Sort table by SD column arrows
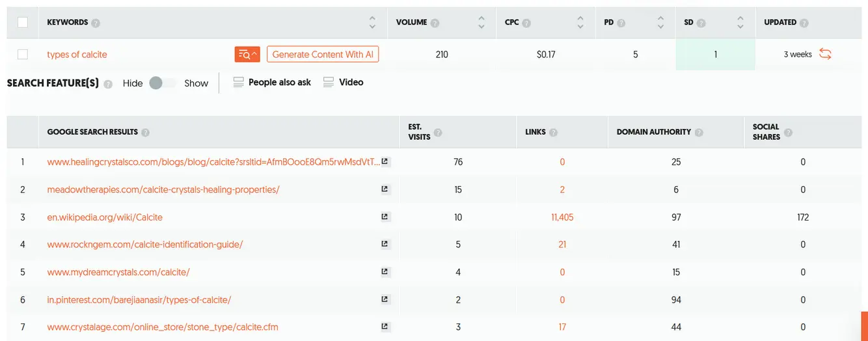The image size is (868, 341). pos(740,22)
